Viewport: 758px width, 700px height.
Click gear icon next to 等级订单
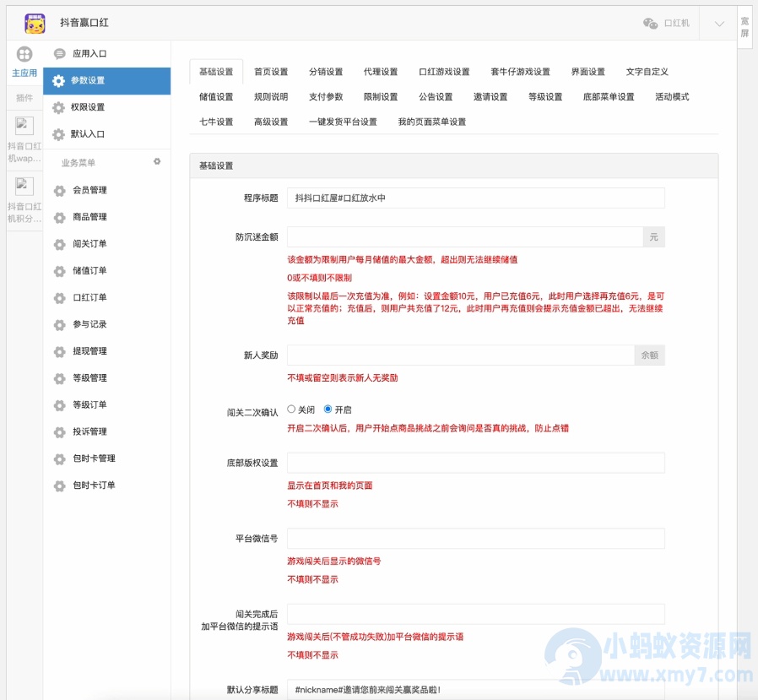(x=59, y=405)
